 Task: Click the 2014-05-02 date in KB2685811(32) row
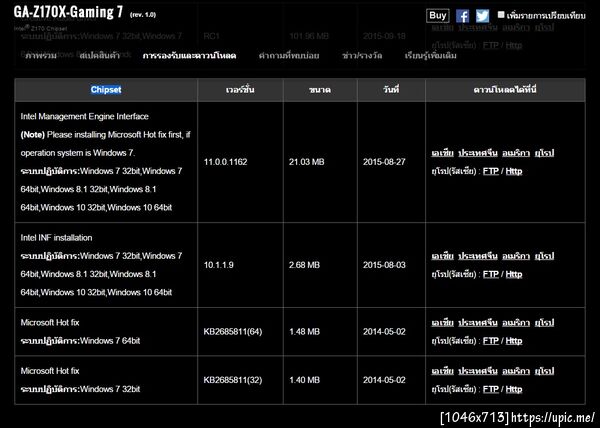coord(384,380)
